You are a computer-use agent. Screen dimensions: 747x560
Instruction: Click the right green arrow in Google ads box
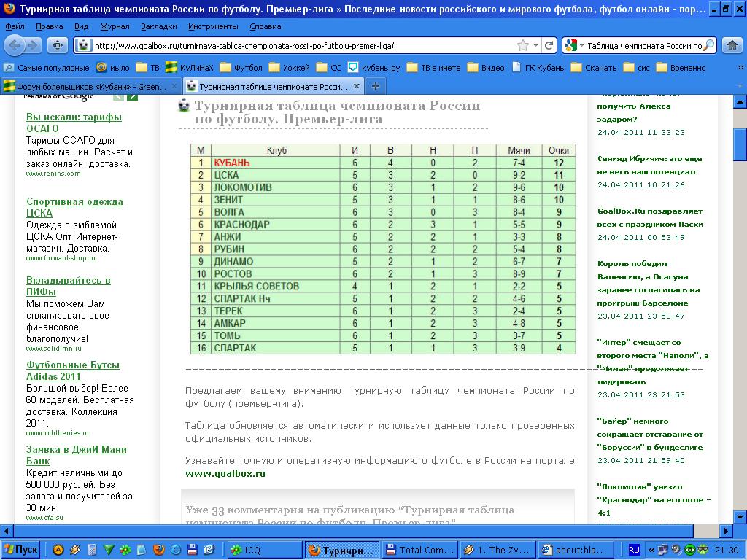(x=133, y=97)
